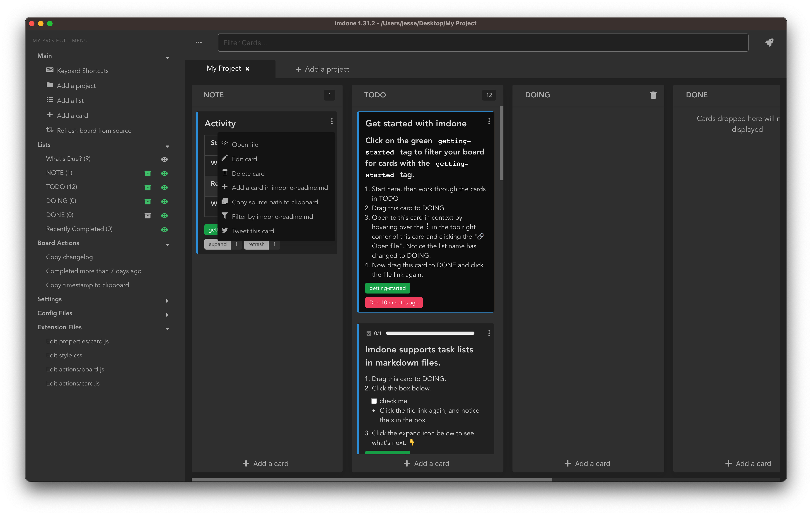Click the Twitter bird icon in card menu
812x515 pixels.
[225, 231]
